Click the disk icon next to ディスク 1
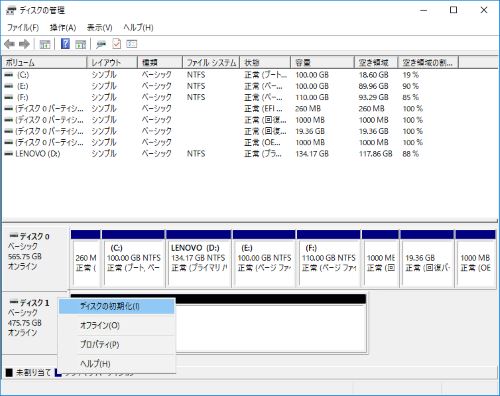 tap(14, 302)
